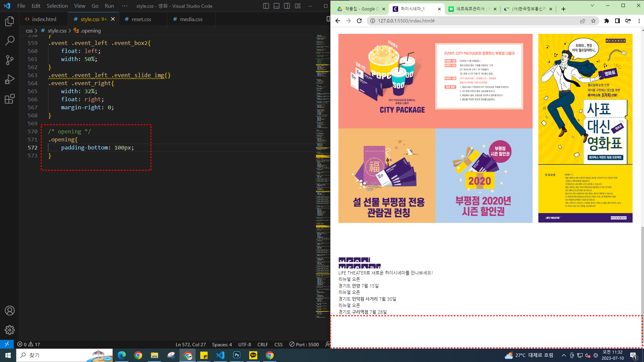Click the CSS language mode in the status bar
Screen dimensions: 644x362
[278, 345]
